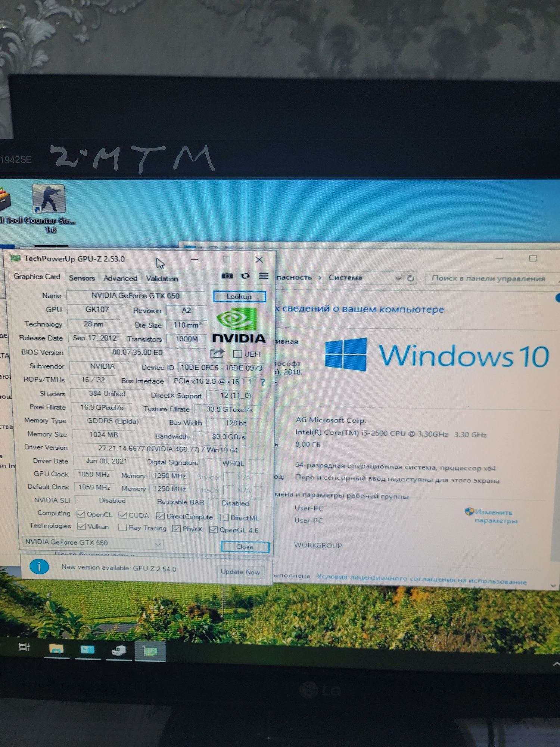The height and width of the screenshot is (747, 560).
Task: Click the WORKGROUP text in System window
Action: (318, 545)
